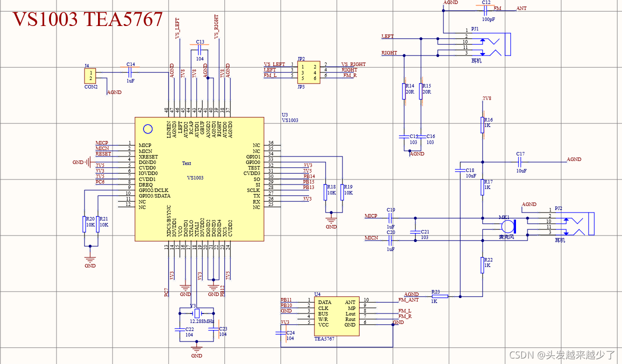Click the 'Text' placeholder inside the VS1003 chip
The height and width of the screenshot is (364, 622).
point(186,163)
